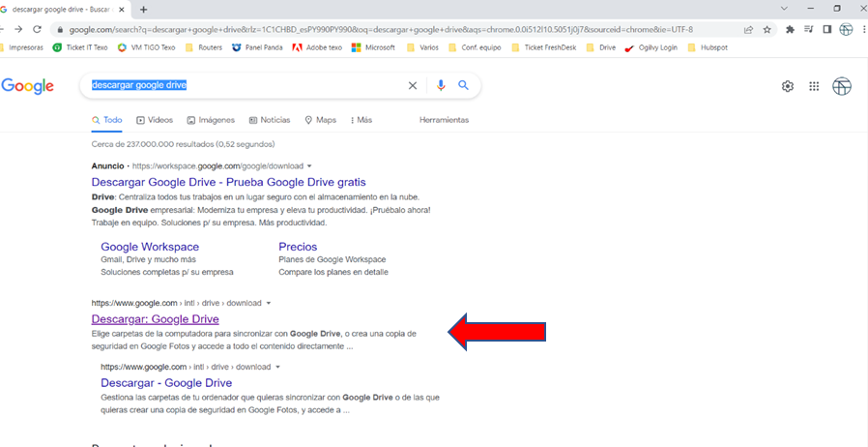Switch to the Imágenes tab
Screen dimensions: 868x447
tap(211, 120)
